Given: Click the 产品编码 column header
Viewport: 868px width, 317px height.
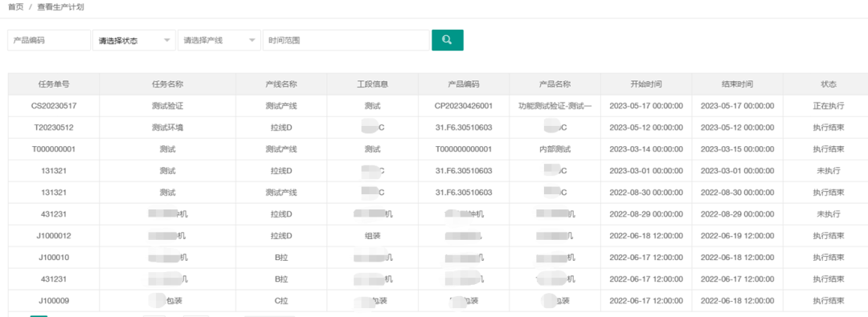Looking at the screenshot, I should pyautogui.click(x=464, y=84).
